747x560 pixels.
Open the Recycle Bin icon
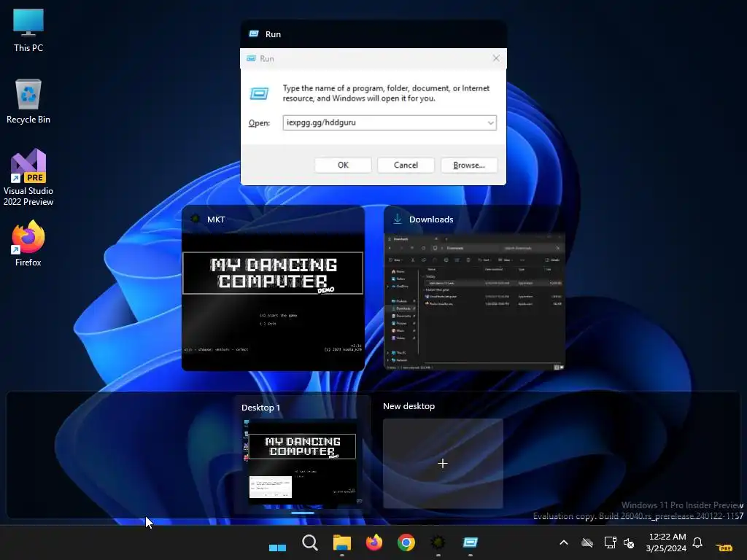tap(28, 101)
